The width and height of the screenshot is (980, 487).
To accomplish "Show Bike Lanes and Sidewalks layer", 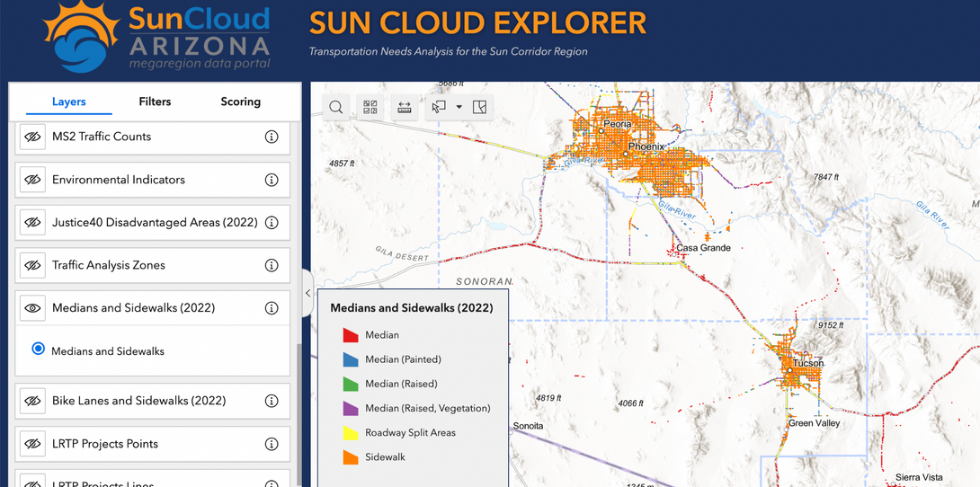I will click(32, 401).
